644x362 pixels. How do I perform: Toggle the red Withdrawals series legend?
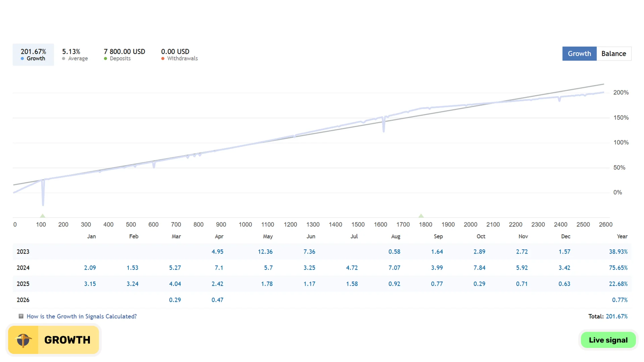pos(179,55)
